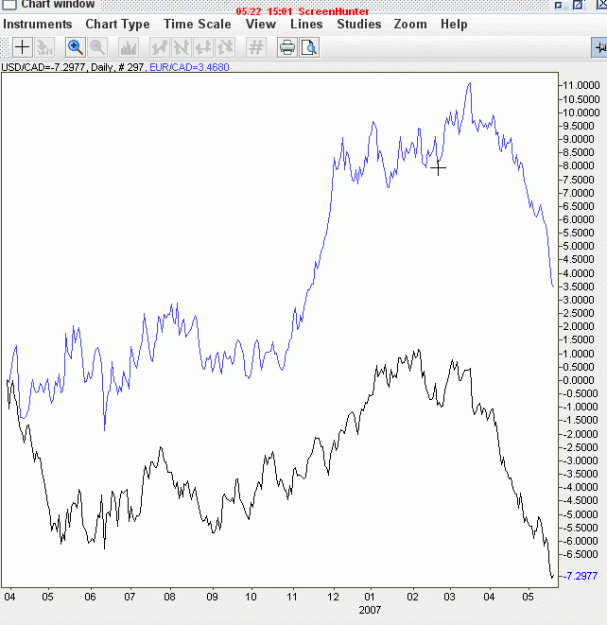The width and height of the screenshot is (607, 625).
Task: Click the pin icon at toolbar right
Action: coord(599,48)
